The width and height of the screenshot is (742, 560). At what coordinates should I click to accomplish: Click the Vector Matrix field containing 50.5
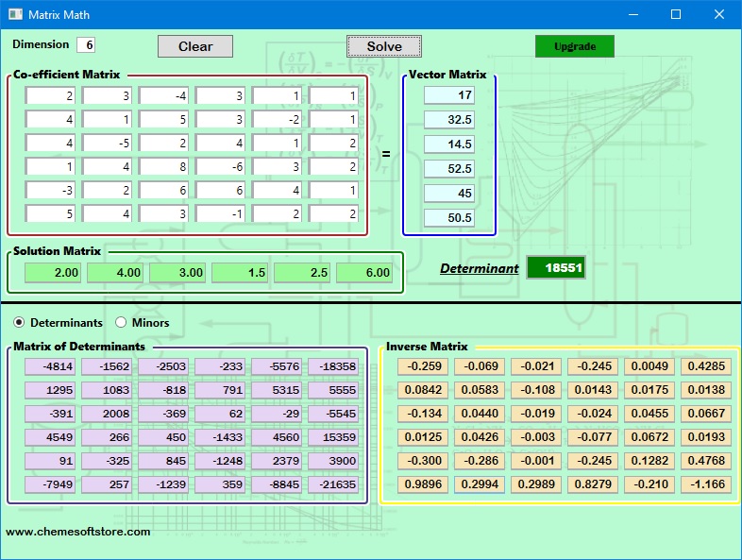pyautogui.click(x=449, y=218)
